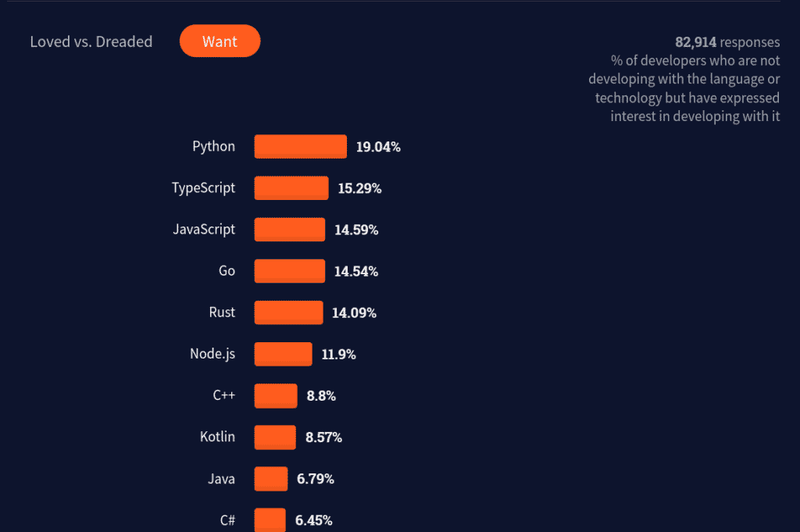Click the 14.09% value for Rust
Image resolution: width=800 pixels, height=532 pixels.
pyautogui.click(x=354, y=312)
